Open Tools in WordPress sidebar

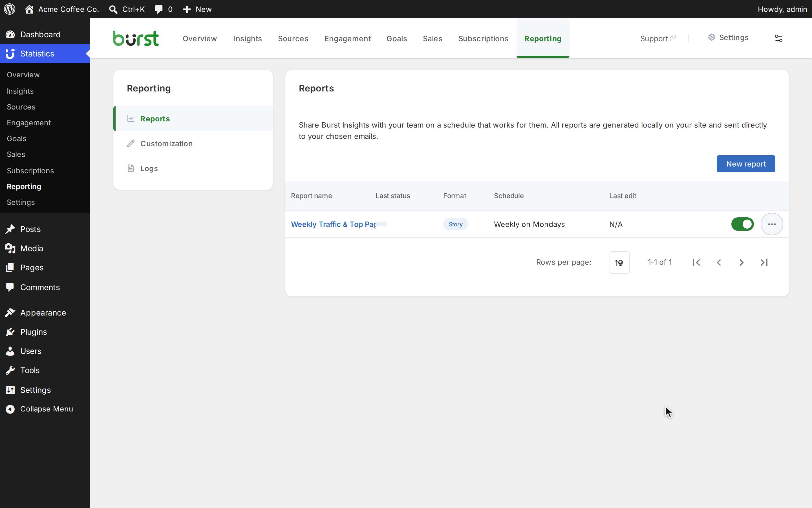coord(45,370)
